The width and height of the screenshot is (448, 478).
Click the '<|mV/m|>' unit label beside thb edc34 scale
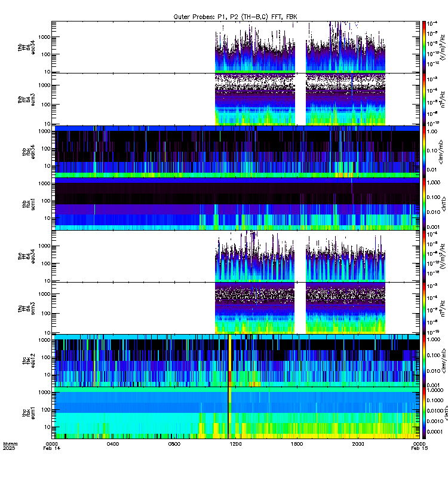441,152
